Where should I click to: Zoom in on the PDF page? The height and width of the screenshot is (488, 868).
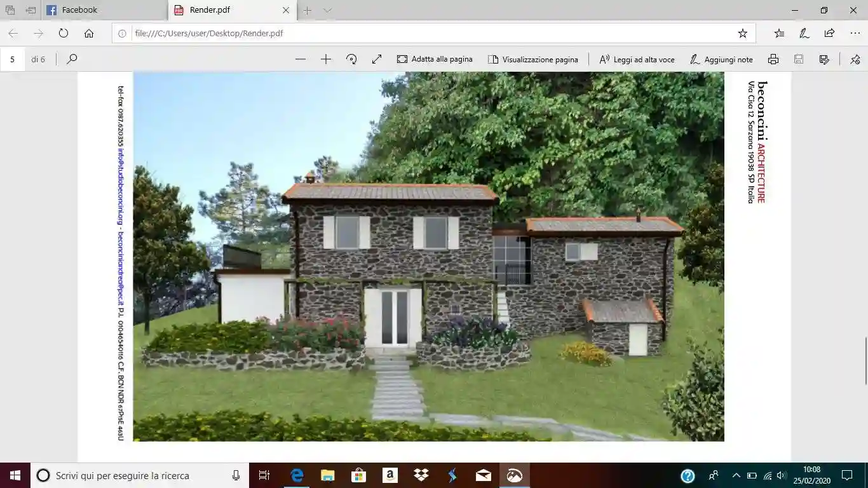326,59
